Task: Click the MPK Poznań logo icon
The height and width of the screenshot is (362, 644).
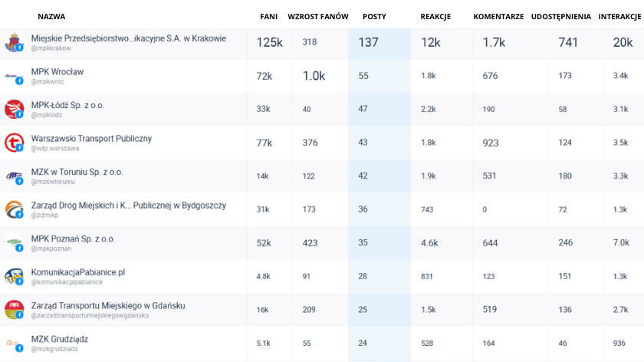Action: pyautogui.click(x=14, y=243)
